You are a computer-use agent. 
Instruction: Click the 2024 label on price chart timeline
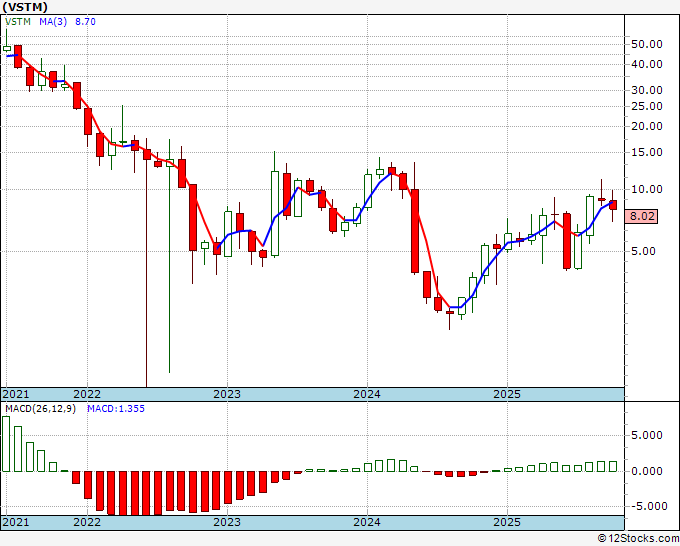[367, 394]
